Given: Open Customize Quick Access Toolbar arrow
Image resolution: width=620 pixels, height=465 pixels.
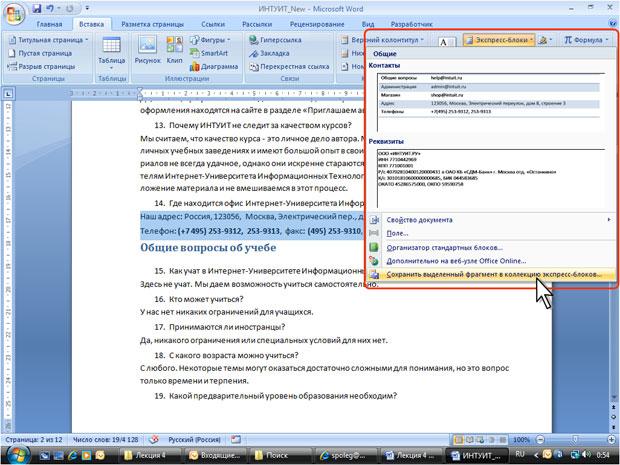Looking at the screenshot, I should [x=87, y=8].
